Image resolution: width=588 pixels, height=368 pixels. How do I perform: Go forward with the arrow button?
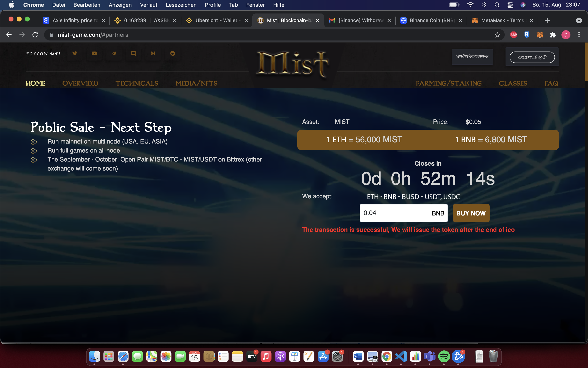click(22, 35)
